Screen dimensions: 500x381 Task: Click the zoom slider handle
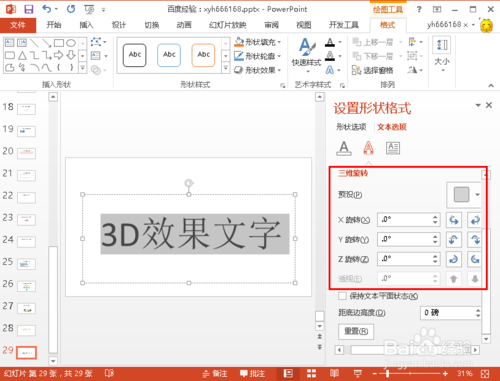pyautogui.click(x=387, y=374)
